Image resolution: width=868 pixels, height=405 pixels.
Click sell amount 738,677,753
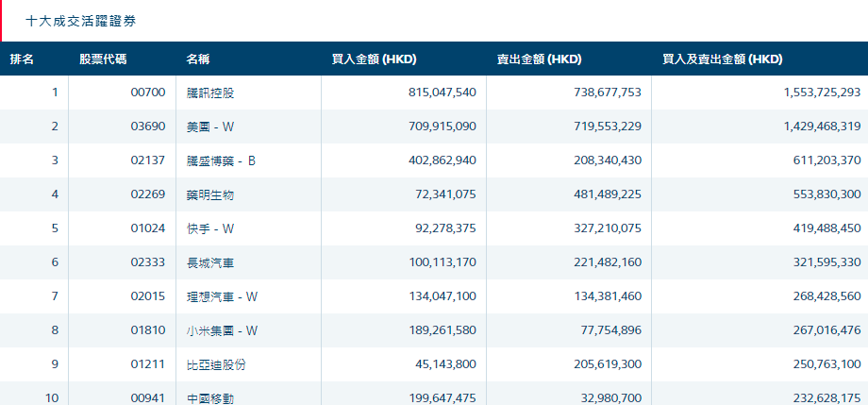pyautogui.click(x=608, y=93)
